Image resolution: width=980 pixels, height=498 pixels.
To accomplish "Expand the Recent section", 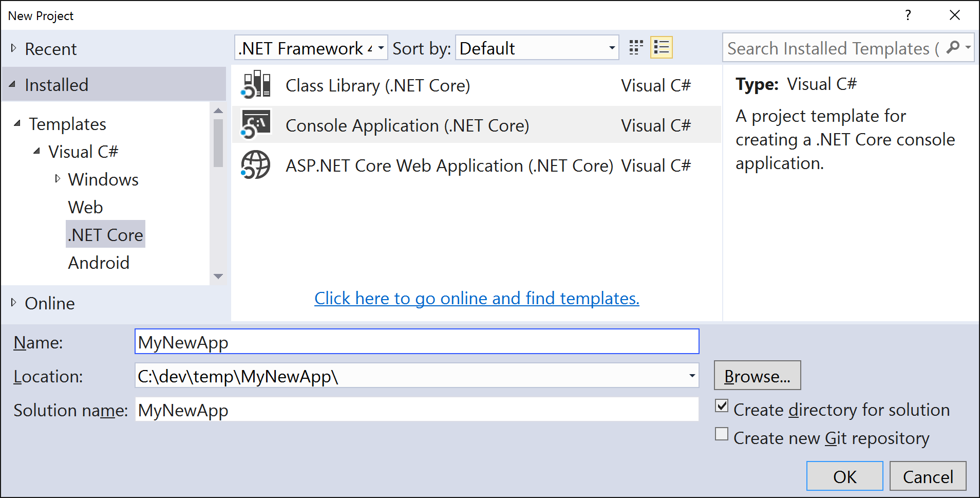I will tap(14, 48).
